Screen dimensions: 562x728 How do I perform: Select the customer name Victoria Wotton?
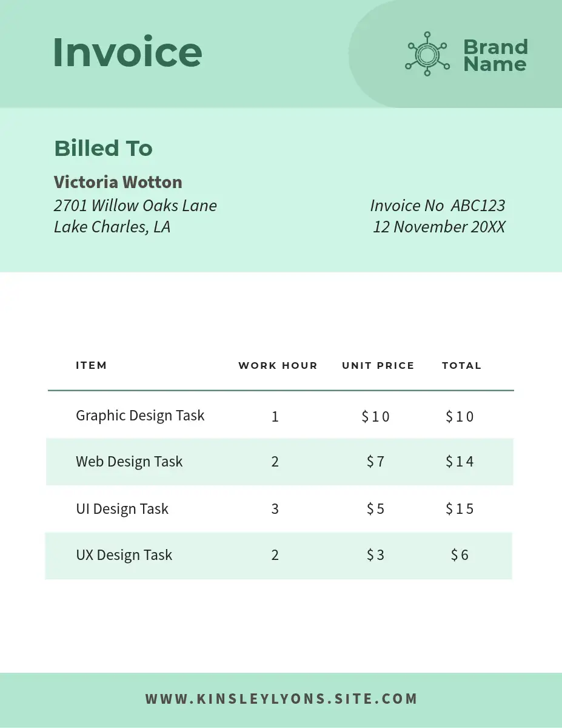[118, 182]
